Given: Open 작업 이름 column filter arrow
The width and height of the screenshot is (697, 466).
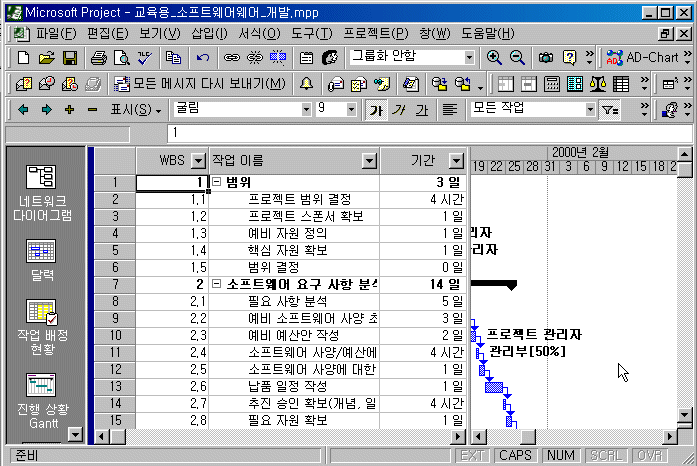Looking at the screenshot, I should click(369, 161).
